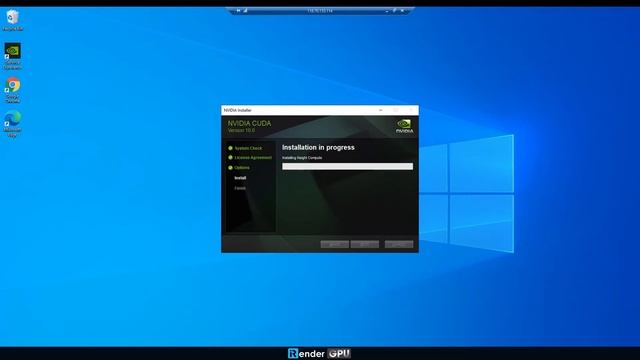Image resolution: width=640 pixels, height=360 pixels.
Task: Minimize the remote desktop connection bar
Action: pos(387,11)
